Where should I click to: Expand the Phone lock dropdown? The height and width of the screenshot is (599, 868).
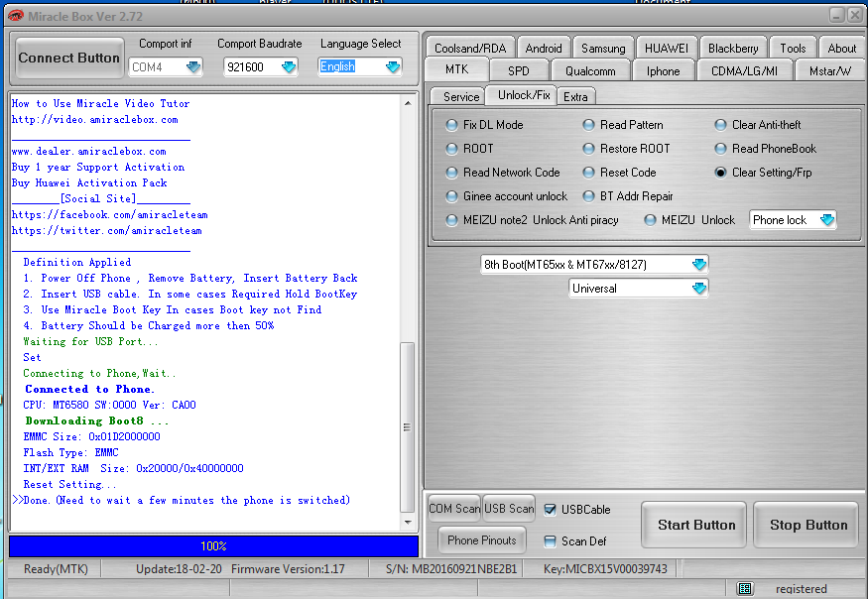[x=827, y=220]
